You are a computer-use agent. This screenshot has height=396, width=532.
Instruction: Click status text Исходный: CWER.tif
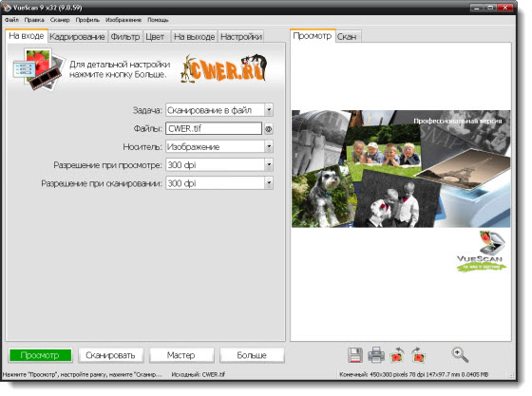pyautogui.click(x=199, y=375)
